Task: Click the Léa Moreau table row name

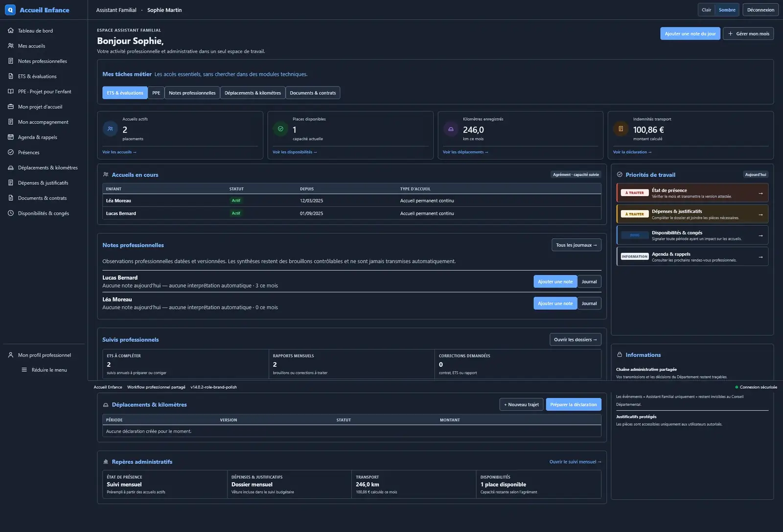Action: (x=118, y=201)
